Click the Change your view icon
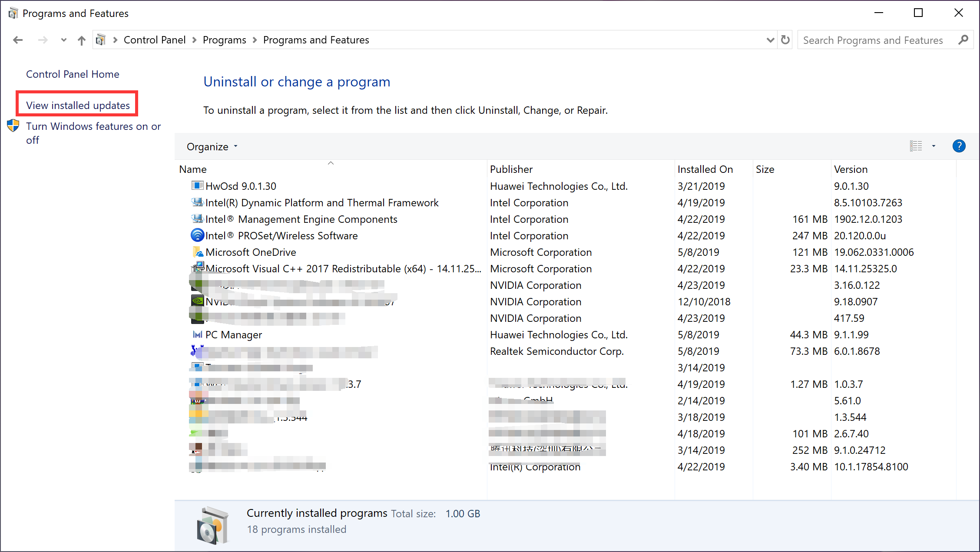 [916, 146]
